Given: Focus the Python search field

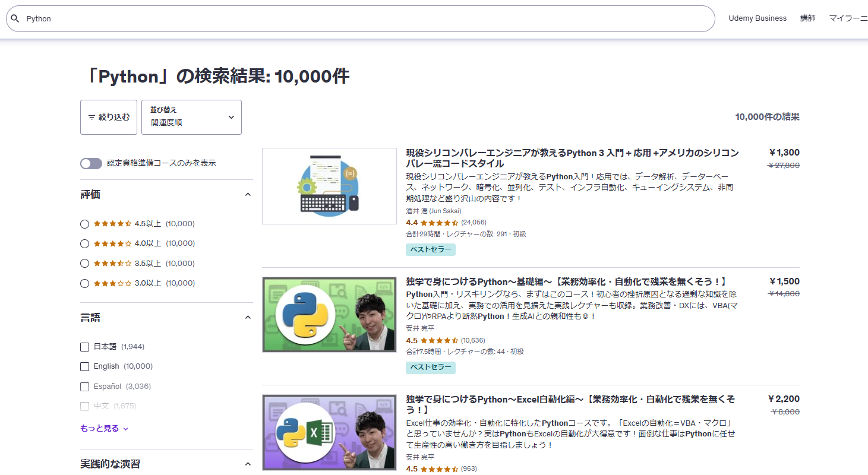Looking at the screenshot, I should tap(360, 19).
